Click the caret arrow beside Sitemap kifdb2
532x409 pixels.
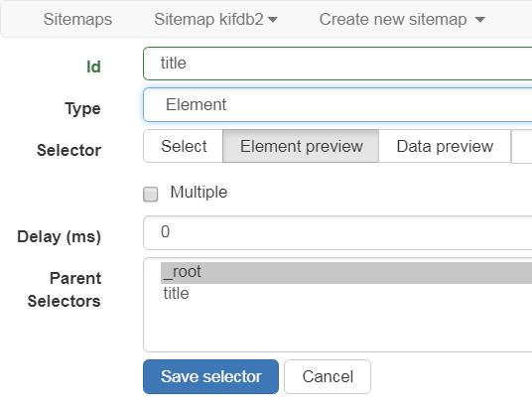click(272, 20)
